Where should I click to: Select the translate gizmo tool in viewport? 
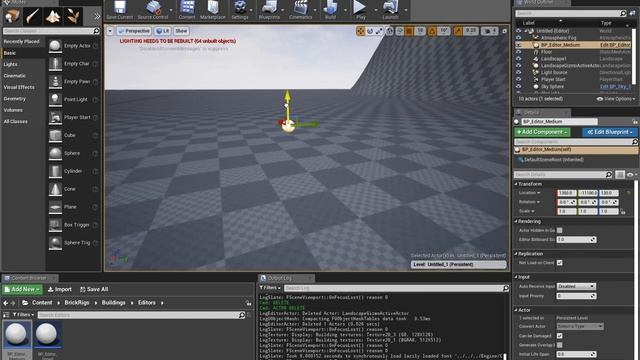360,31
